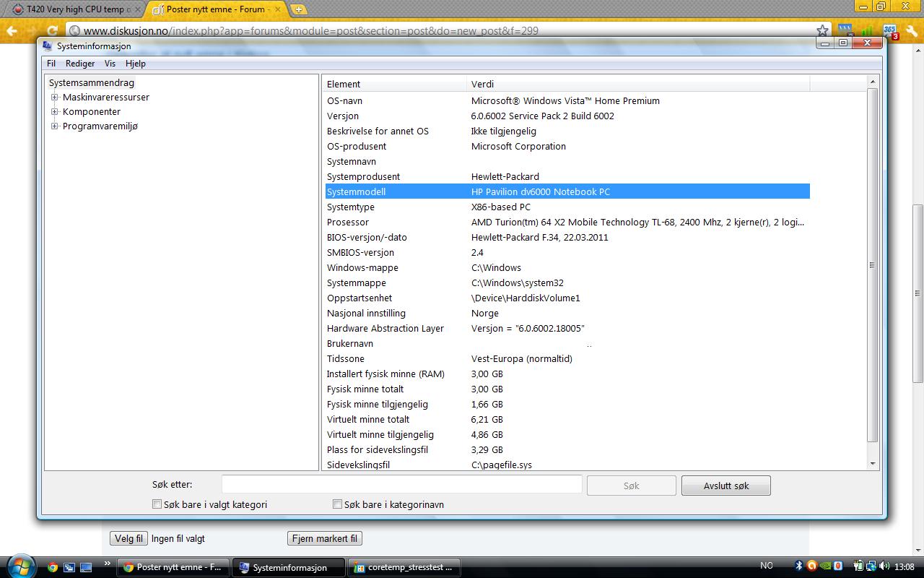Click the Søk etter text field
Viewport: 924px width, 578px height.
[401, 485]
